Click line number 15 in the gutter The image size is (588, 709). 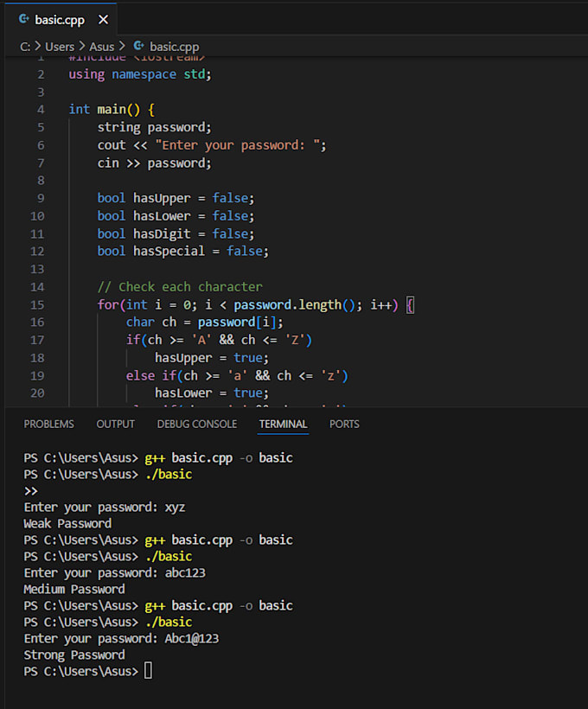click(37, 304)
